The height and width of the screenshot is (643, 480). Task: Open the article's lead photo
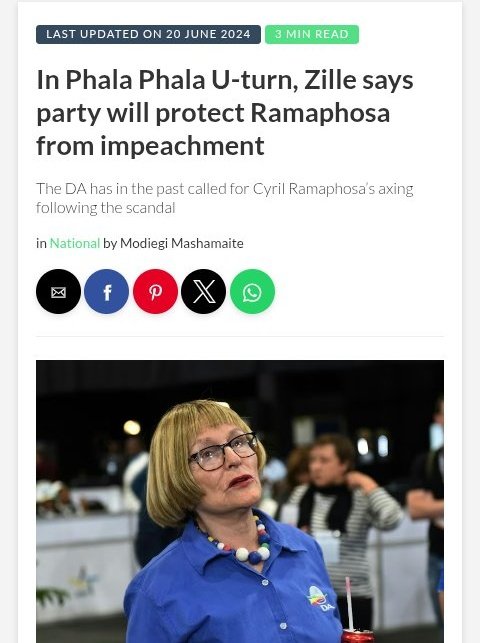[x=240, y=501]
